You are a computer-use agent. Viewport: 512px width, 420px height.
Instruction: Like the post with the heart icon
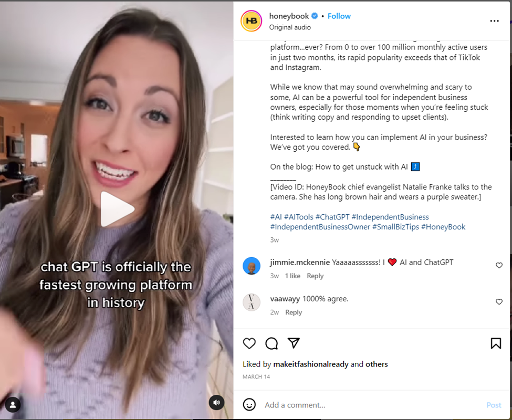click(x=249, y=343)
